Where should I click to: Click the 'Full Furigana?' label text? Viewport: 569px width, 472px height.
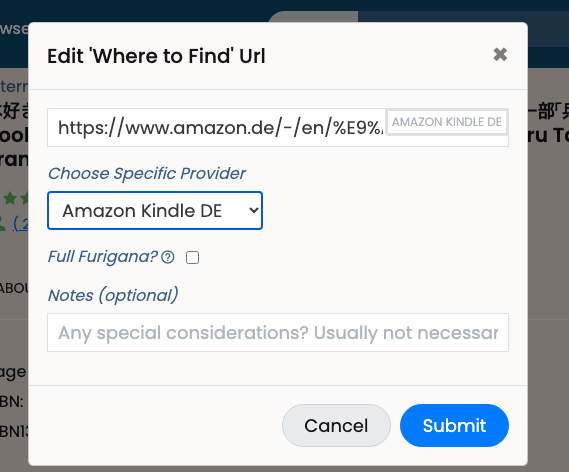[x=103, y=257]
